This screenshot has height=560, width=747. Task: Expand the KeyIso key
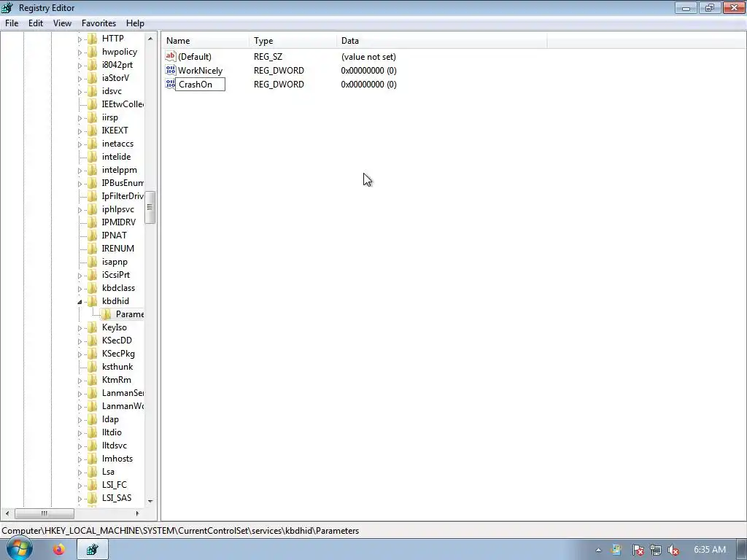[80, 327]
